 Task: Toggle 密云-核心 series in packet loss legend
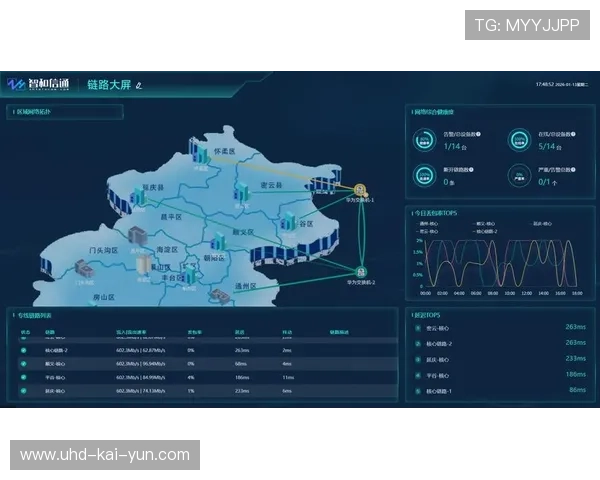427,231
